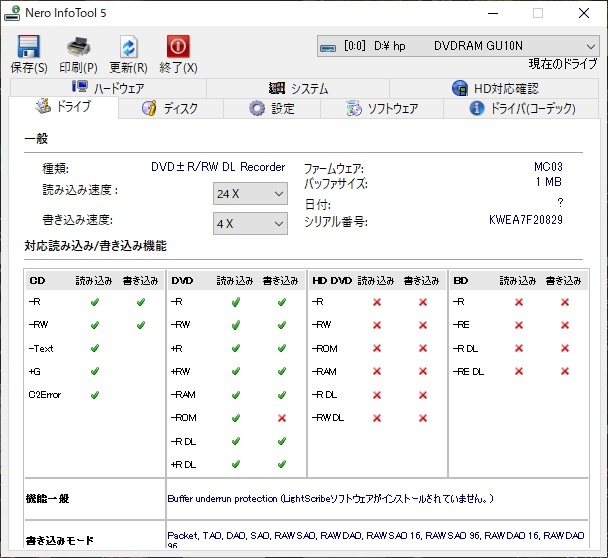Click BD -RE DL write red cross
Screen dimensions: 608x558
[x=565, y=371]
